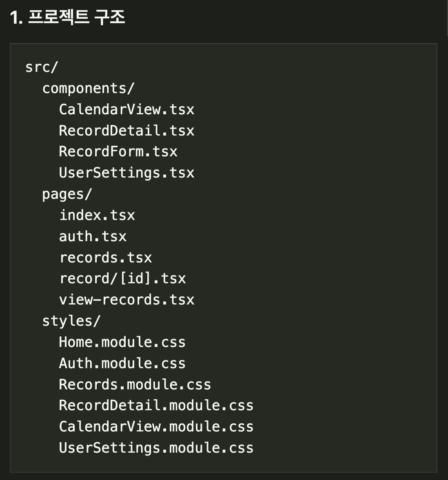Select the index.tsx entry
448x480 pixels.
point(97,215)
